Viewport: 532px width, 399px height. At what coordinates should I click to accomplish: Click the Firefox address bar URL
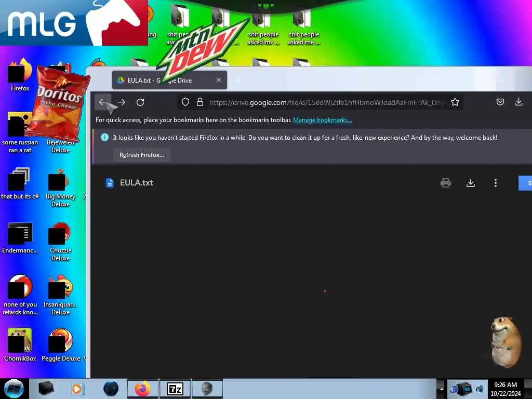tap(326, 102)
